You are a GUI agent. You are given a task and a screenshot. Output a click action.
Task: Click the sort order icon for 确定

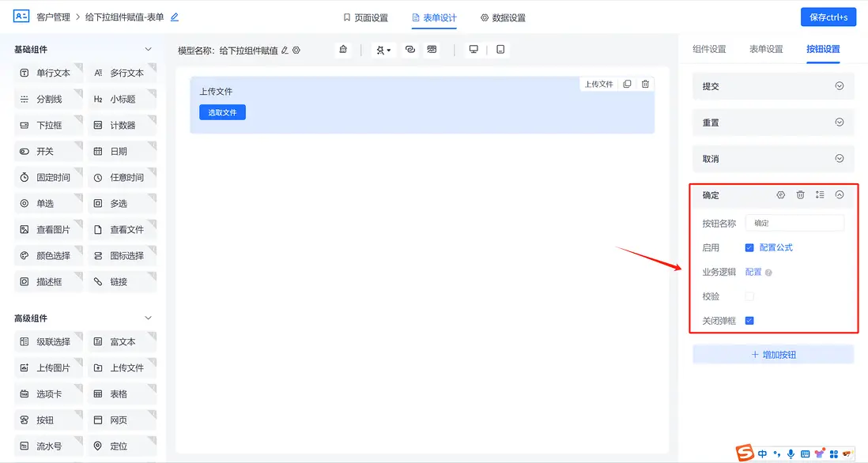pos(820,194)
